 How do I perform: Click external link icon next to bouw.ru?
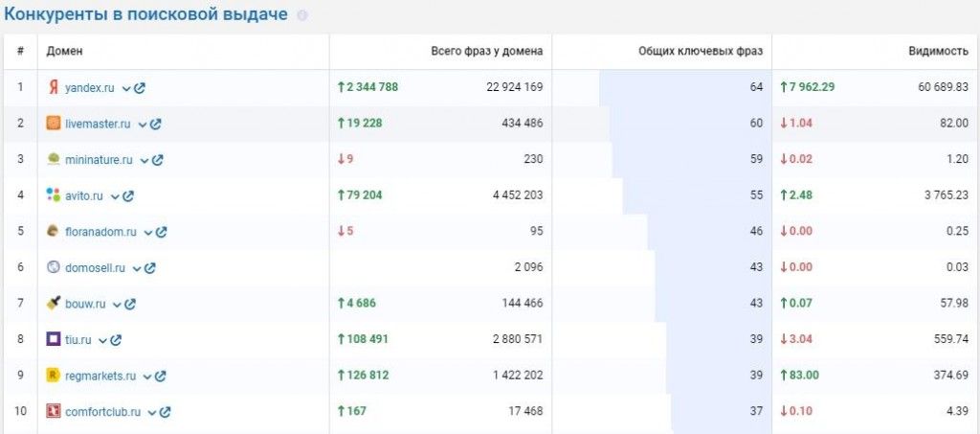tap(131, 304)
